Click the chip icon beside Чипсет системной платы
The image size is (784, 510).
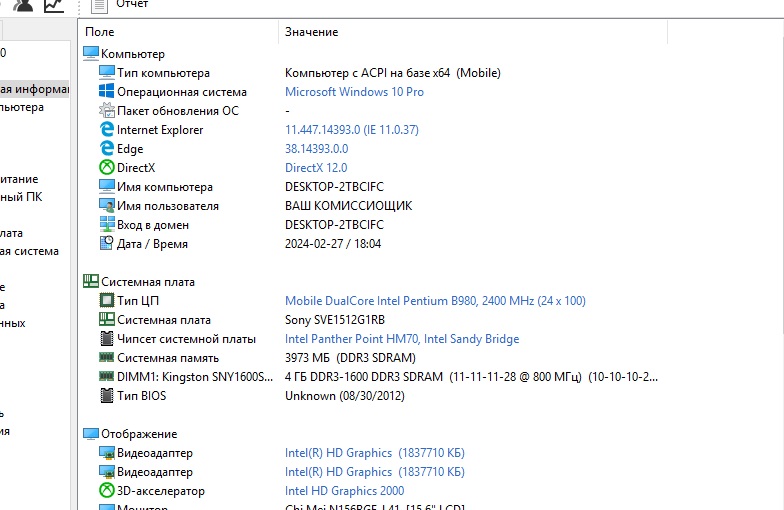tap(106, 338)
